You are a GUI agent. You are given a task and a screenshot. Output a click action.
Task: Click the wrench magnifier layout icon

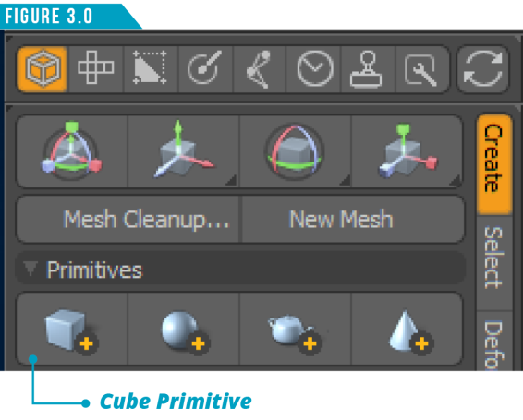421,69
